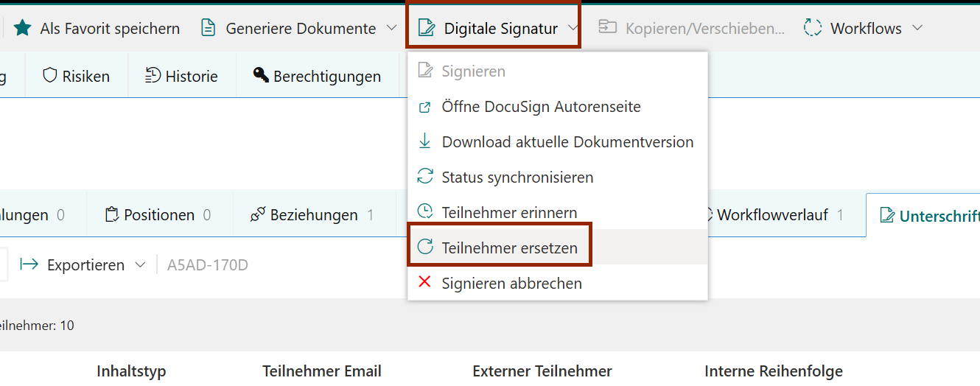Viewport: 980px width, 386px height.
Task: Click the star icon for Als Favorit speichern
Action: coord(22,29)
